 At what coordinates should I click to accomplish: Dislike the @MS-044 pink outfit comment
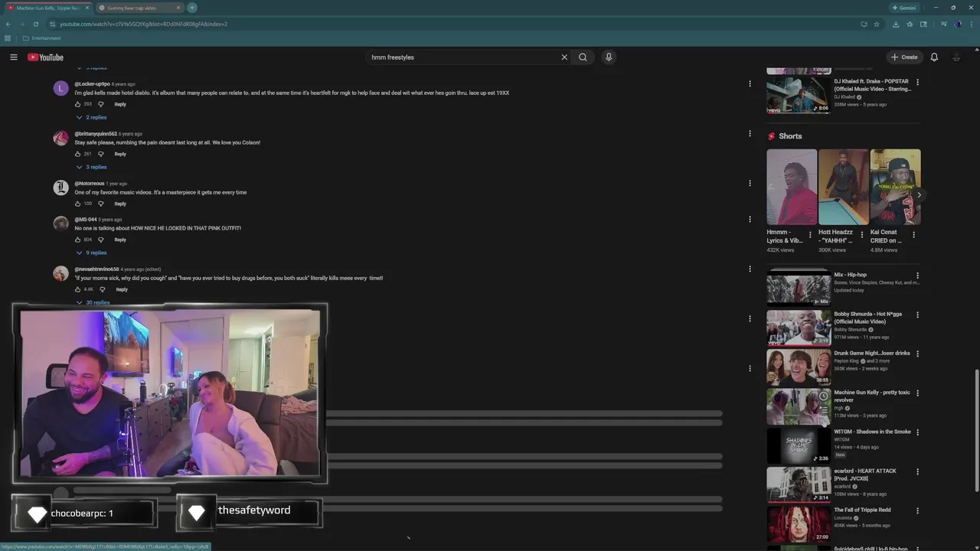point(100,240)
